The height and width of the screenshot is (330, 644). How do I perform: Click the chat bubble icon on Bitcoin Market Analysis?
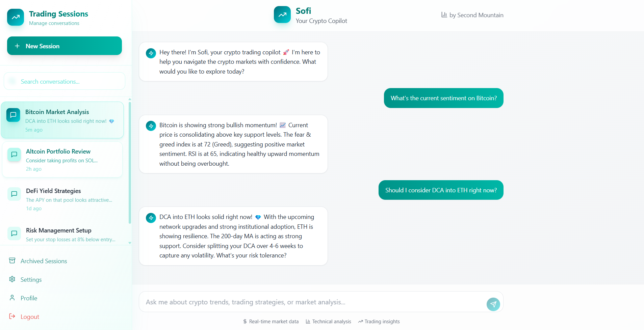[x=14, y=115]
